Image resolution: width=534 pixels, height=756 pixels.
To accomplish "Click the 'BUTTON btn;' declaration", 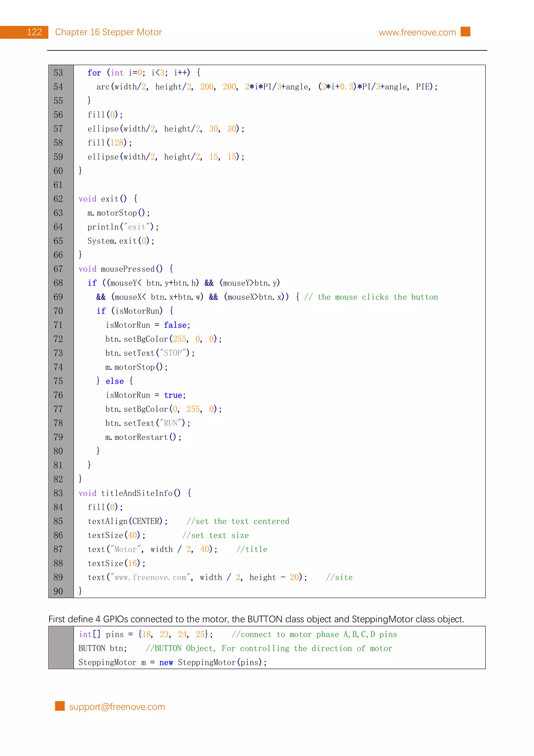I will click(x=103, y=648).
